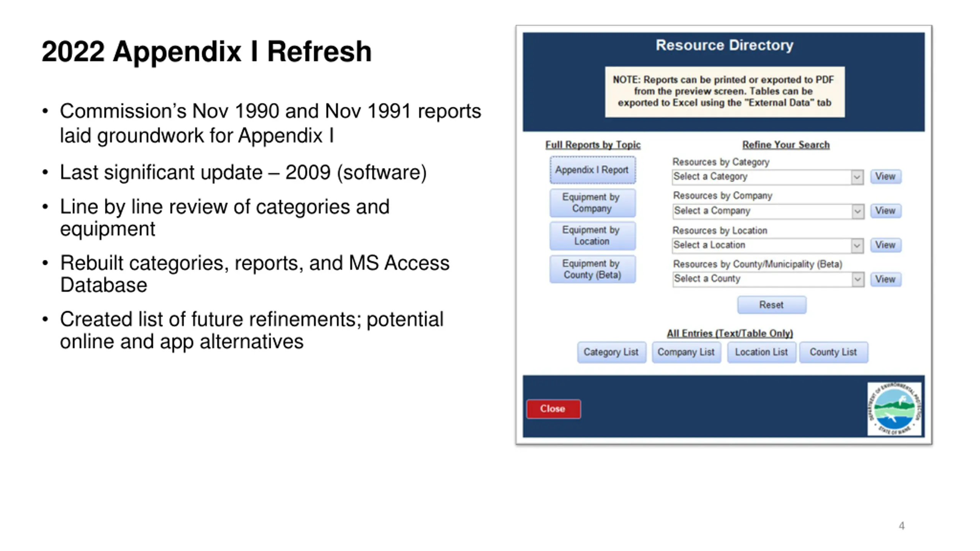Click the Full Reports by Topic heading
The height and width of the screenshot is (551, 980).
593,145
